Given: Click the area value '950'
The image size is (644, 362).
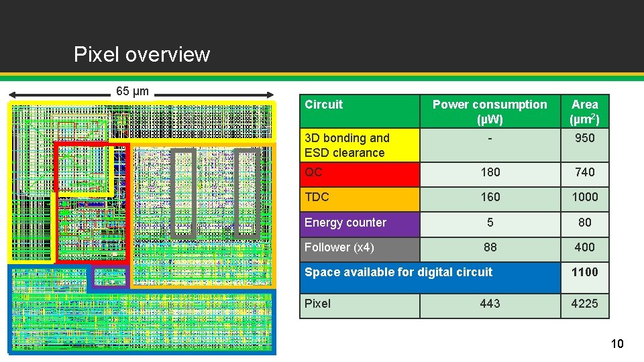Looking at the screenshot, I should pos(585,138).
